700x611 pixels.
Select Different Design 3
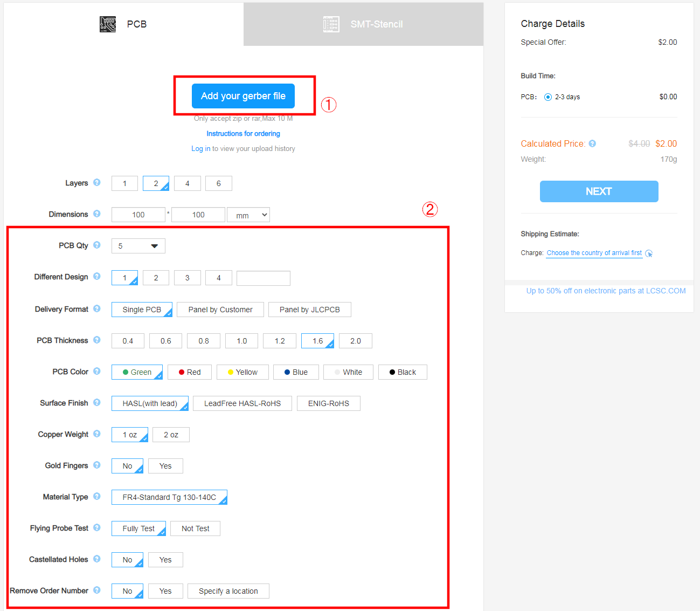(188, 278)
